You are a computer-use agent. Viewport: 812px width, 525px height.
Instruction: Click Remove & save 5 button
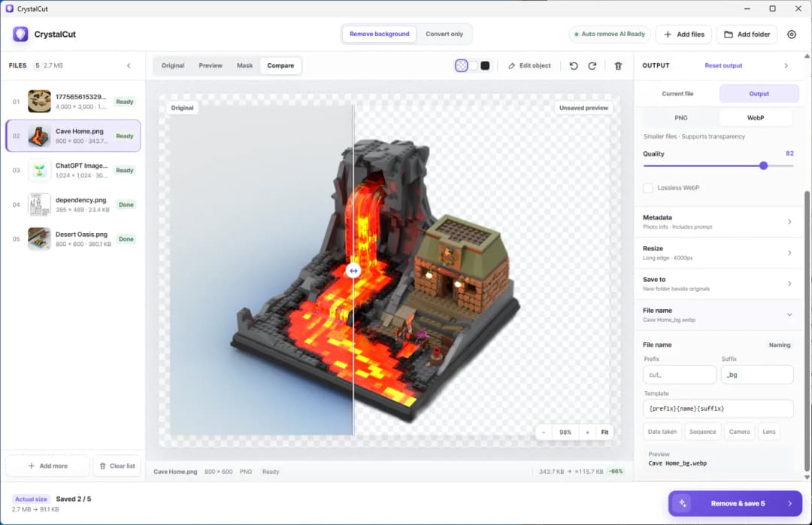[x=735, y=503]
